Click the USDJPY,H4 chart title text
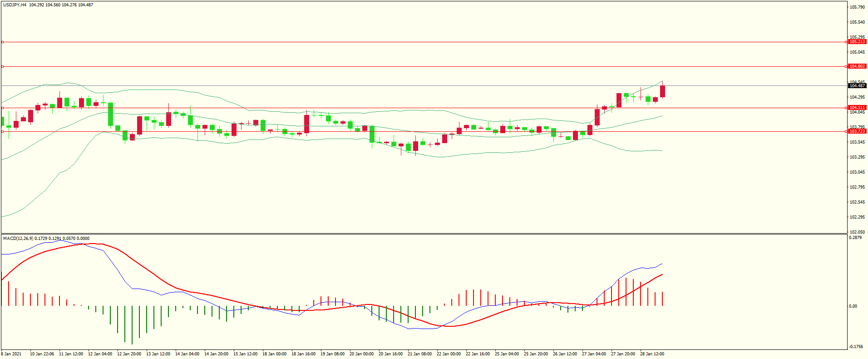The image size is (868, 359). click(x=15, y=5)
